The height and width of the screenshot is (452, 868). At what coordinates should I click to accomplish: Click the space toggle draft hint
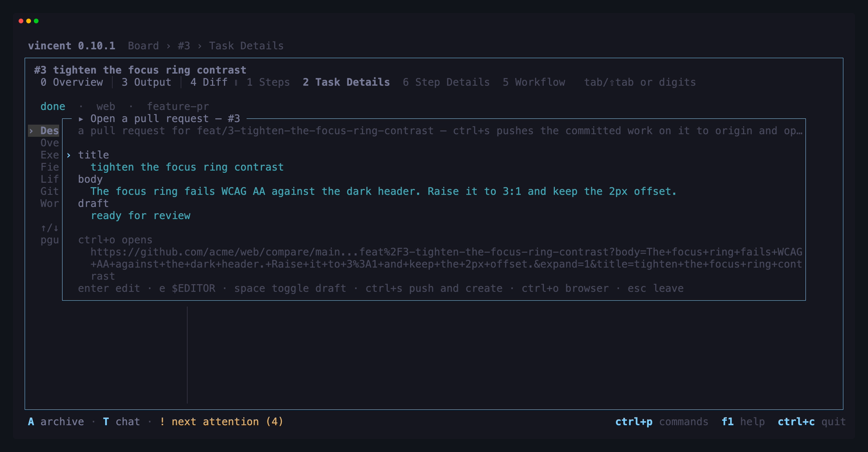click(290, 289)
